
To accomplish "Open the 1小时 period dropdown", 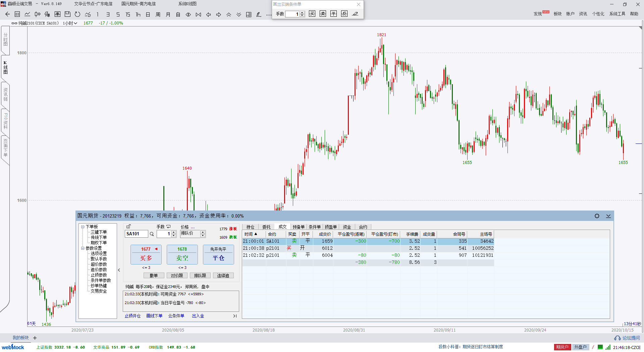I will 70,23.
